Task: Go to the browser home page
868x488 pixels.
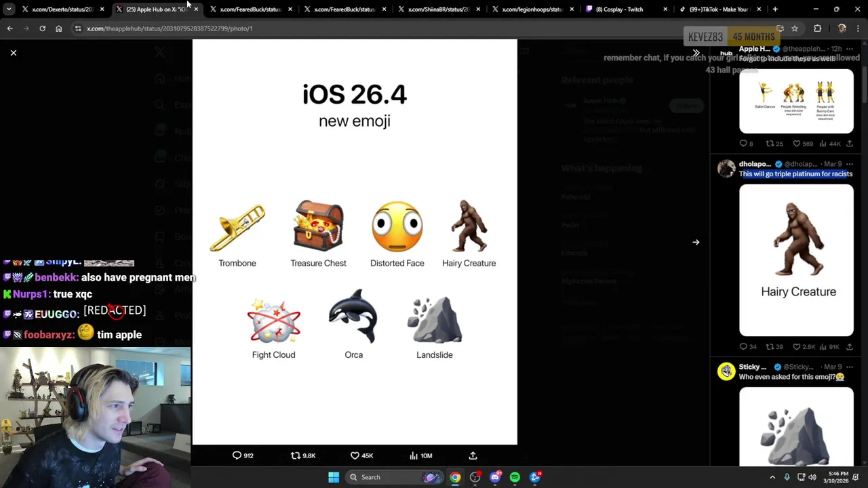Action: (58, 28)
